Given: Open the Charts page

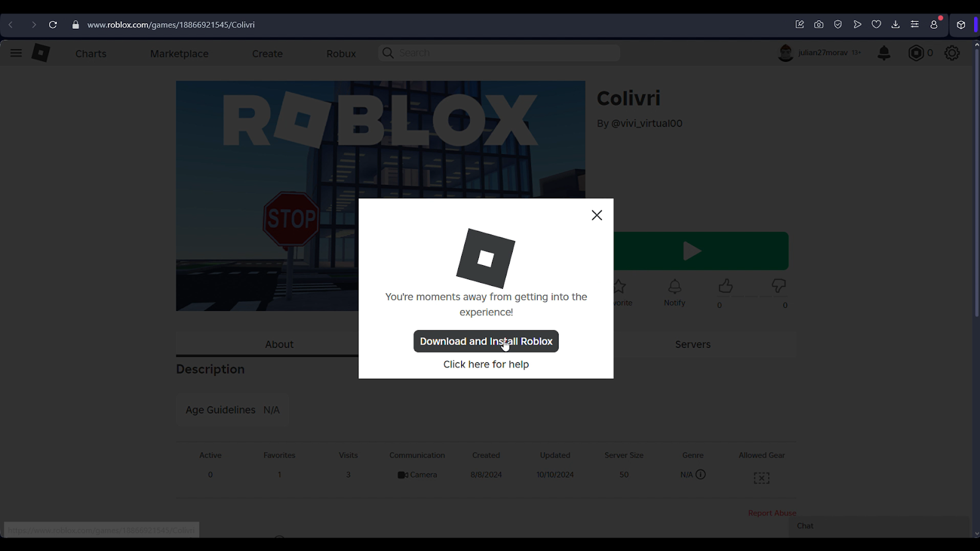Looking at the screenshot, I should pyautogui.click(x=91, y=53).
